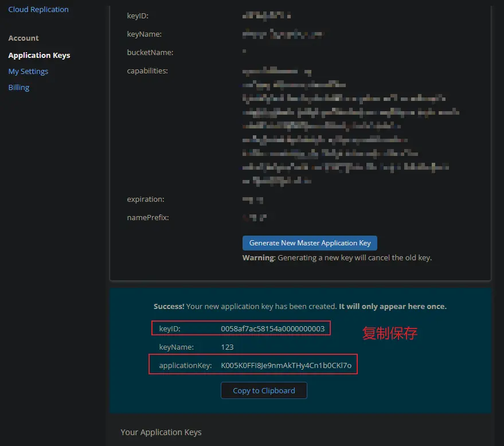The width and height of the screenshot is (504, 446).
Task: Open My Settings from the sidebar
Action: (x=28, y=71)
